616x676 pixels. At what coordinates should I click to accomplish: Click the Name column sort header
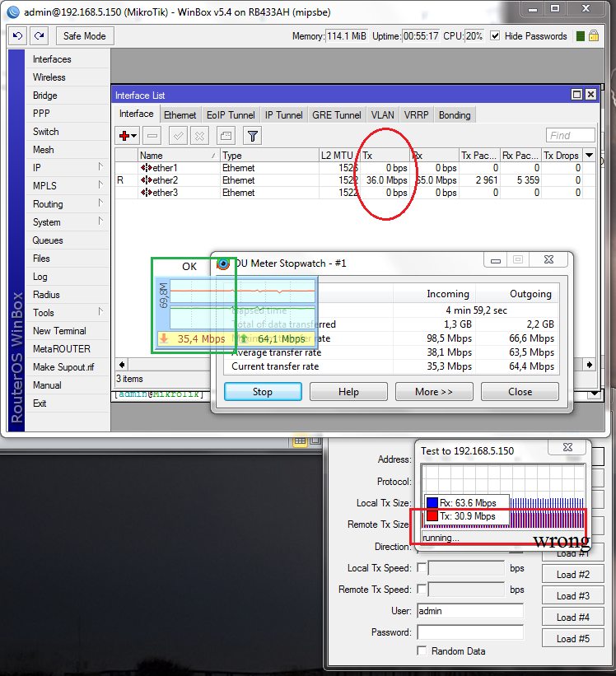(179, 155)
